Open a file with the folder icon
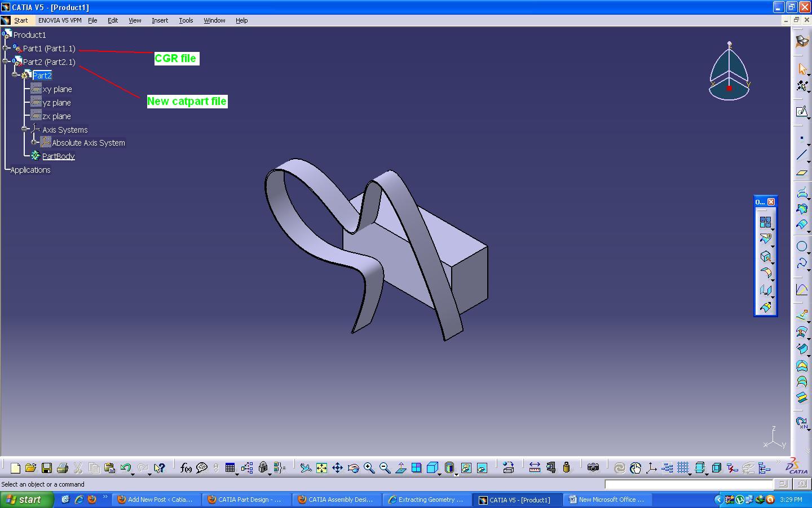 pyautogui.click(x=30, y=468)
